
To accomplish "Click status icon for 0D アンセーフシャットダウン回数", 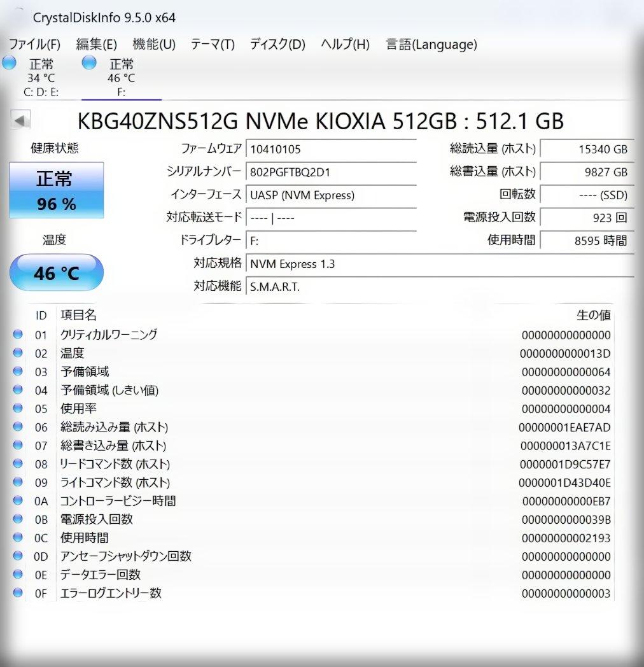I will 18,556.
